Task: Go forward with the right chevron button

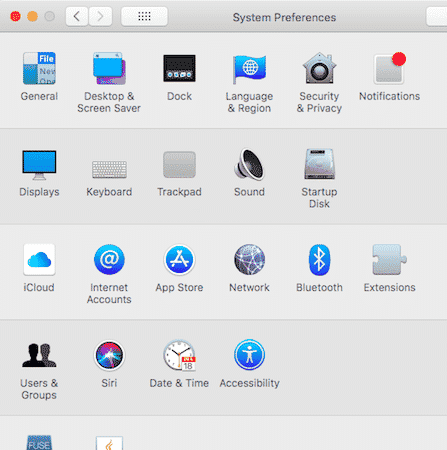Action: (x=100, y=16)
